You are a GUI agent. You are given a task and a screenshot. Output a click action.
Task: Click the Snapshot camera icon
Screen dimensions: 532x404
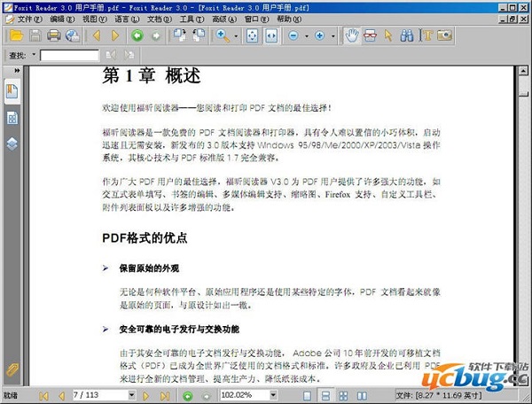point(444,35)
